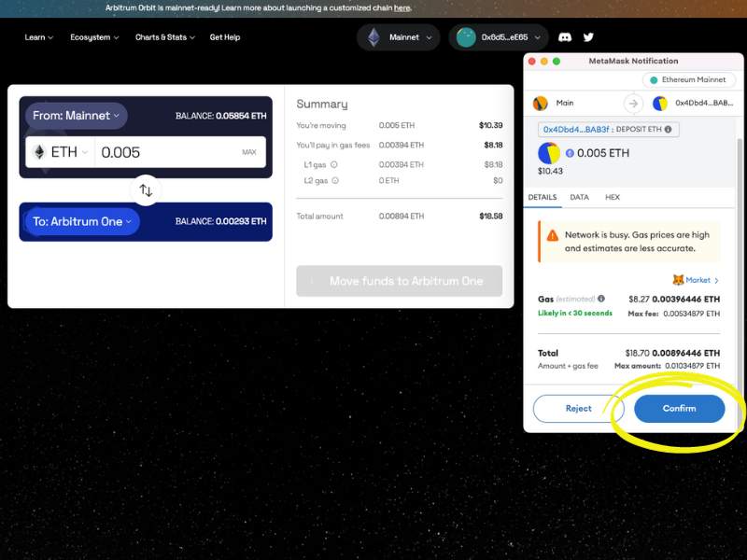Click the Main account avatar in MetaMask
Image resolution: width=747 pixels, height=560 pixels.
coord(541,103)
